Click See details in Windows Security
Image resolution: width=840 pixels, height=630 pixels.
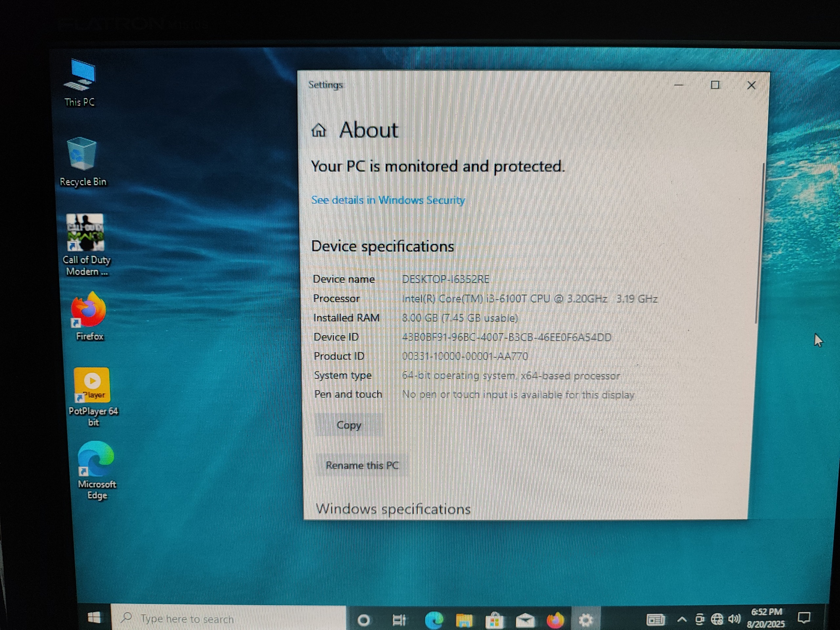(x=388, y=200)
